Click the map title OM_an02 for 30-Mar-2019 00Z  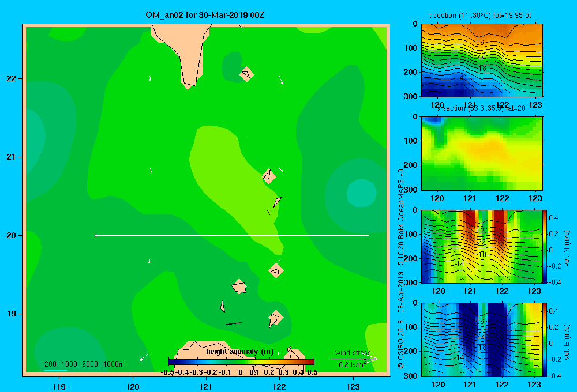(x=205, y=15)
